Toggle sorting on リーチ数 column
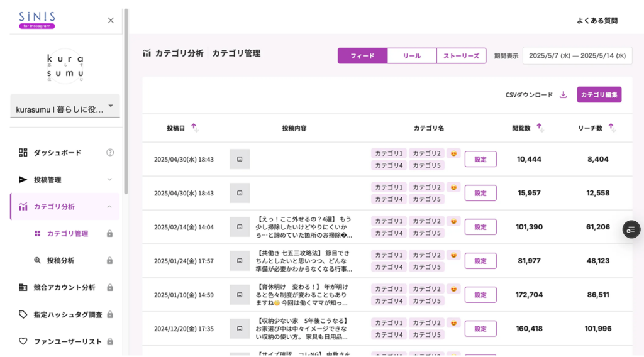The width and height of the screenshot is (644, 357). click(611, 127)
